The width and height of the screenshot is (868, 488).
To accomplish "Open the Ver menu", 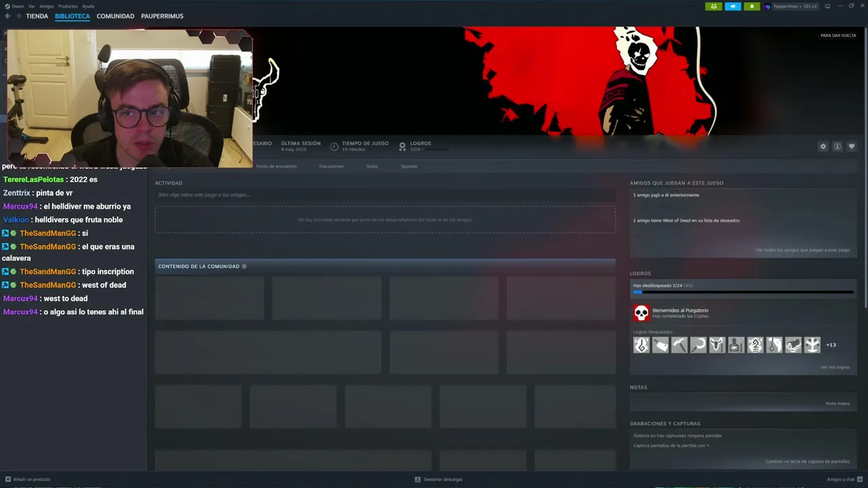I will click(x=32, y=6).
